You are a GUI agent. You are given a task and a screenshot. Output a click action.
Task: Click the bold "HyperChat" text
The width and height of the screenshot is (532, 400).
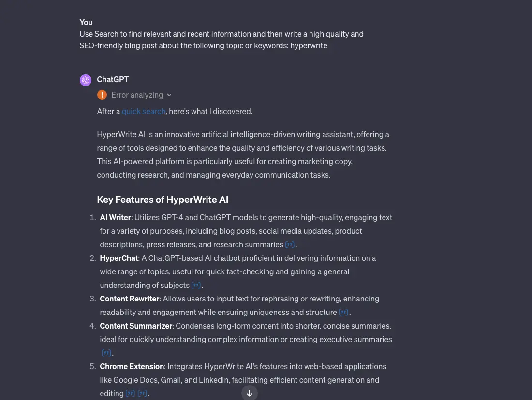point(118,258)
